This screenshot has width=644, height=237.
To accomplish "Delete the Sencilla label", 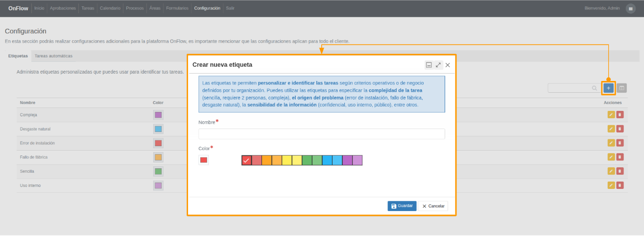I will 620,171.
